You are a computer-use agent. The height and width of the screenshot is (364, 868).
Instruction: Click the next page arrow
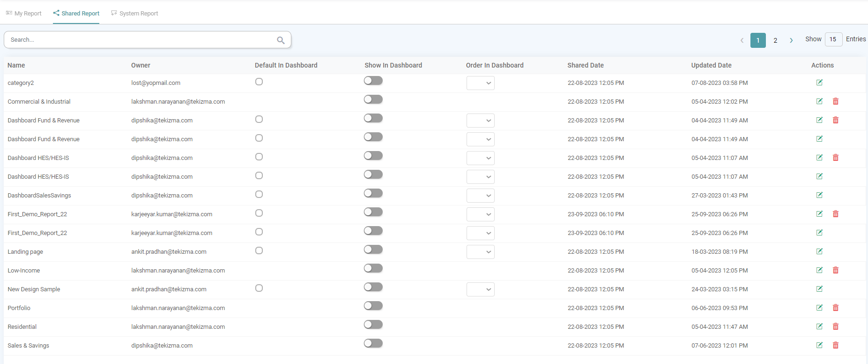(791, 40)
